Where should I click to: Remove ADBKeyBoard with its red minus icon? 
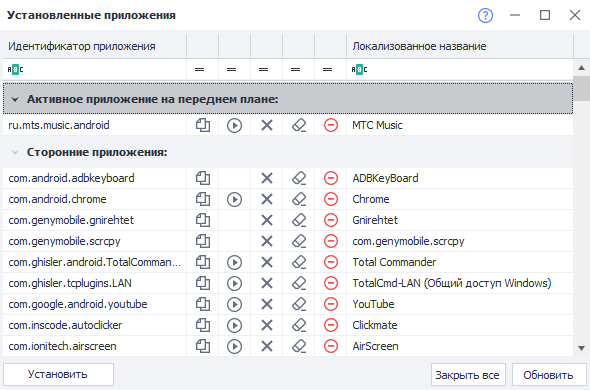331,178
